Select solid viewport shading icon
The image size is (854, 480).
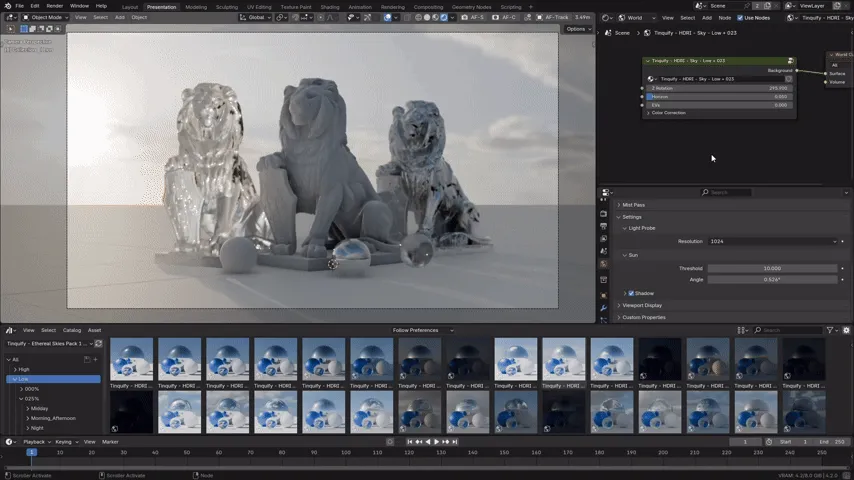click(427, 17)
